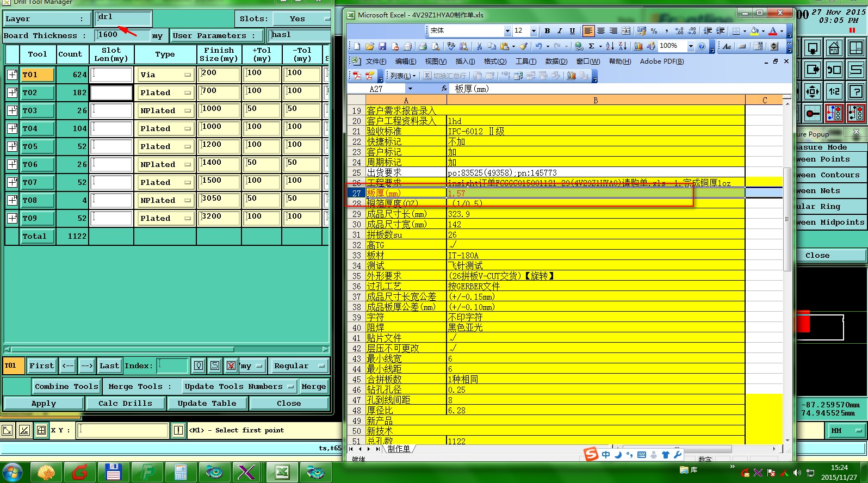Open the 数据(D) menu in Excel

556,61
